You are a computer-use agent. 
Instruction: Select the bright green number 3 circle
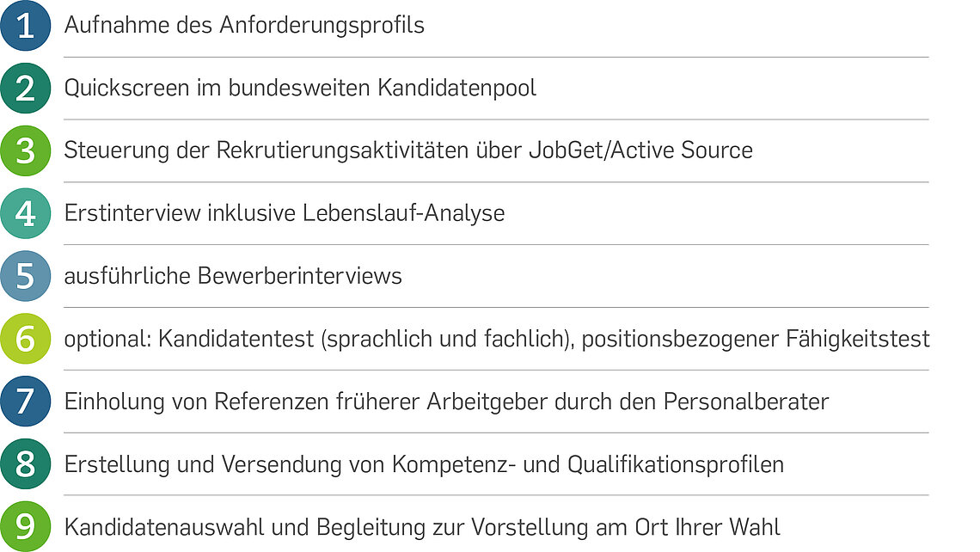coord(26,150)
